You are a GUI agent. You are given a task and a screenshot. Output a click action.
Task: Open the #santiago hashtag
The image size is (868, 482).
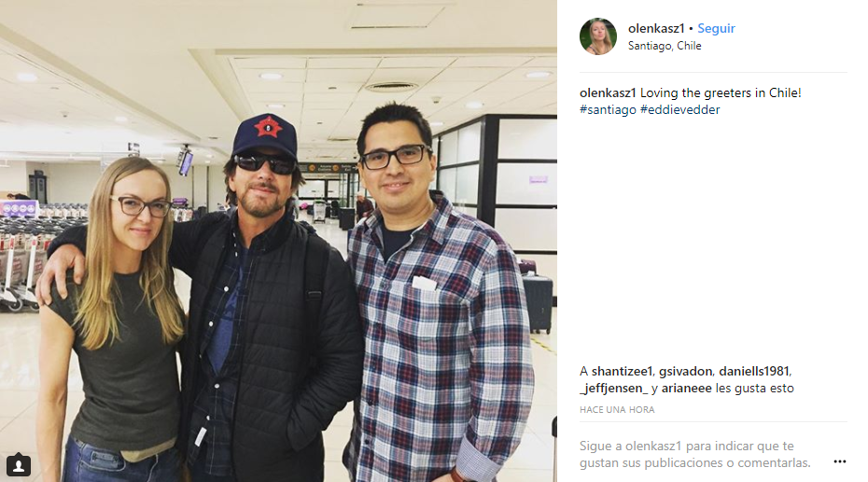(x=608, y=109)
